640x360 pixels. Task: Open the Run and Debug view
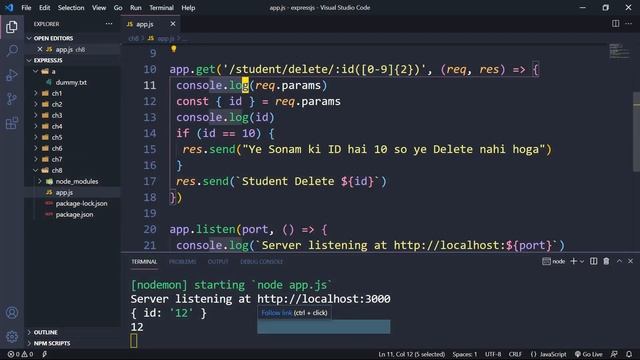point(12,75)
